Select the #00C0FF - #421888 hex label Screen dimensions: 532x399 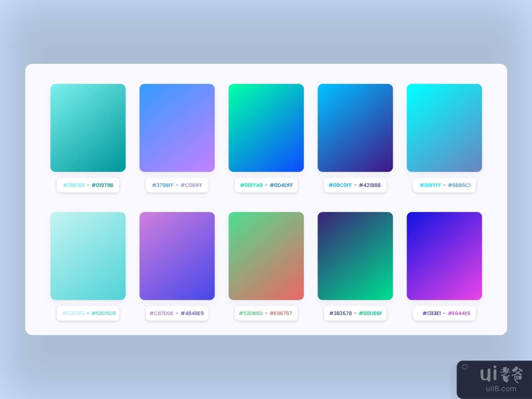pyautogui.click(x=355, y=185)
